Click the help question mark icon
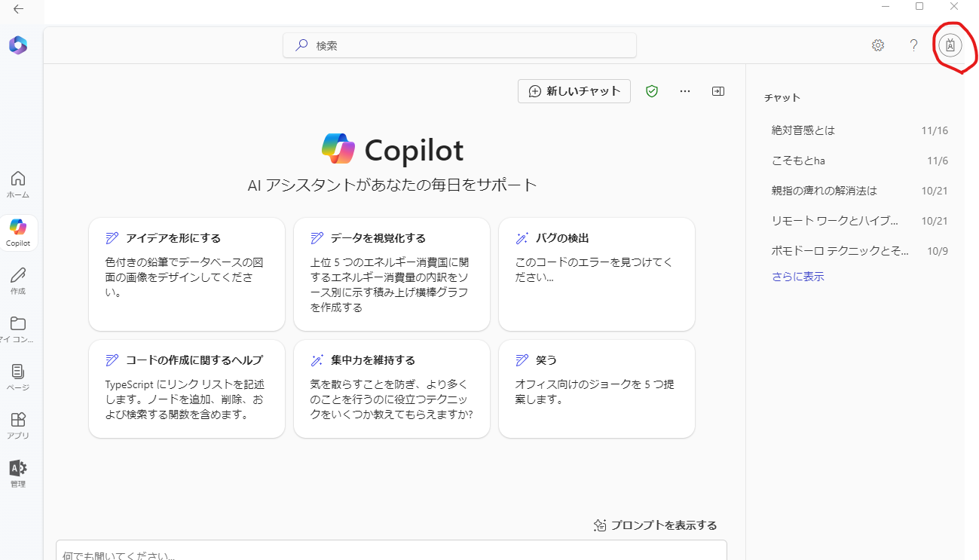Screen dimensions: 979x560 [913, 45]
